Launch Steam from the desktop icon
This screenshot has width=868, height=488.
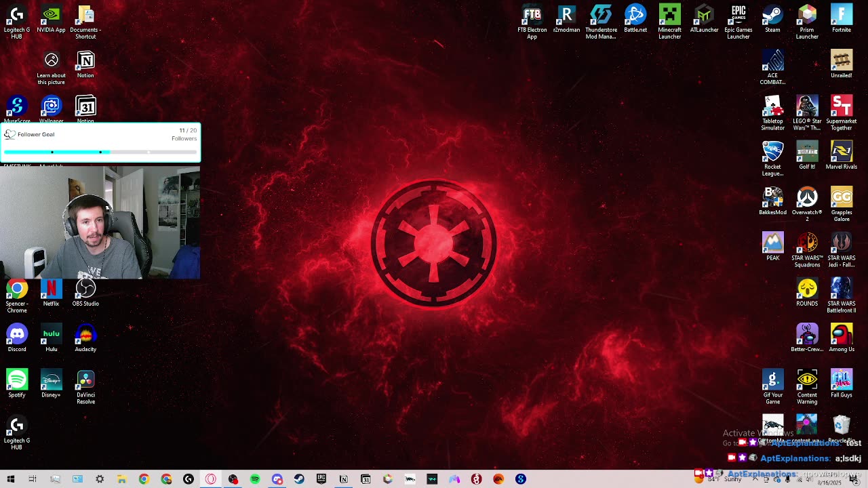tap(772, 19)
